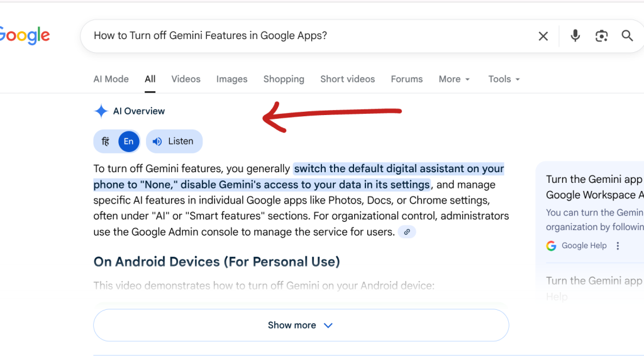
Task: Open the citation link icon after the overview text
Action: click(407, 232)
